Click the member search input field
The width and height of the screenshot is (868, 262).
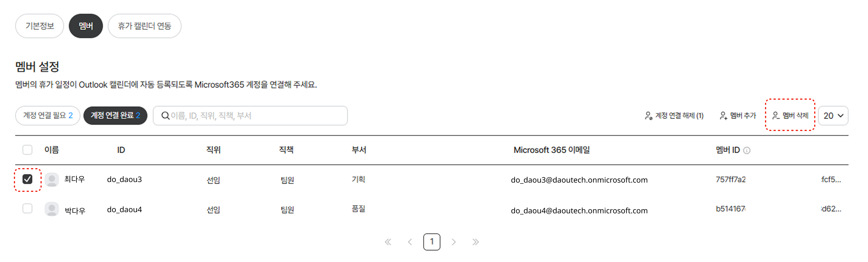pyautogui.click(x=250, y=116)
